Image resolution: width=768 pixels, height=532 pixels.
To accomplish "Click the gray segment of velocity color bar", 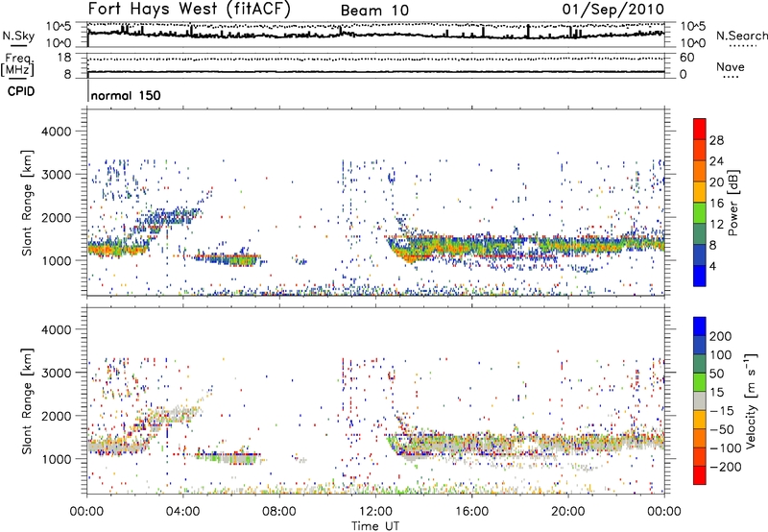I will 700,401.
